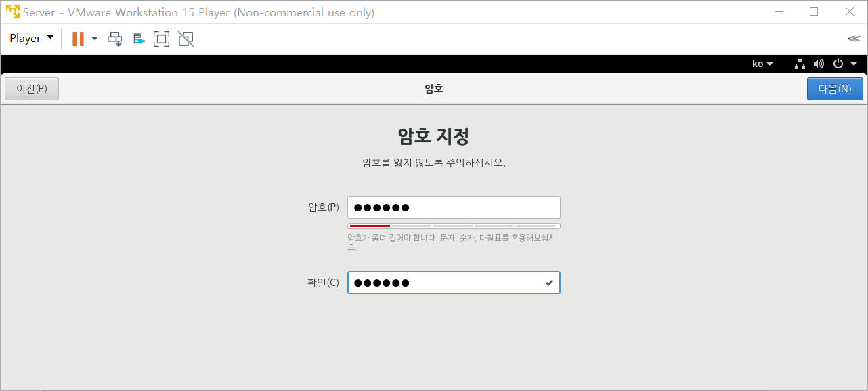The image size is (868, 391).
Task: Click the VMware Player title bar icon
Action: (x=12, y=12)
